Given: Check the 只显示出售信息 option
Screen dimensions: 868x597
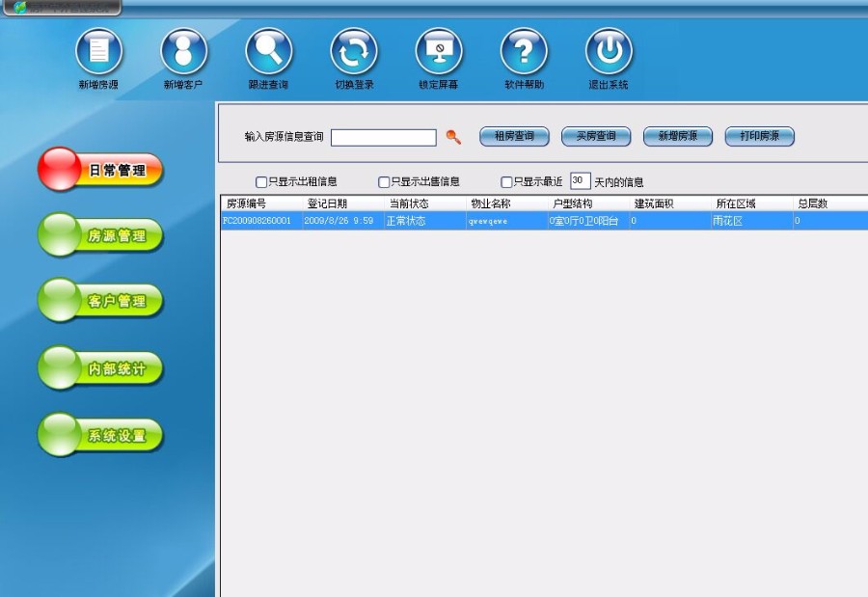Looking at the screenshot, I should 384,181.
